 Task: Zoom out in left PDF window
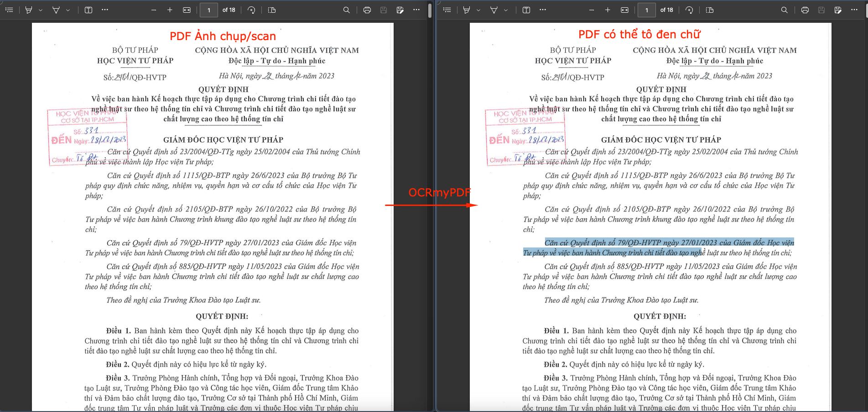(154, 10)
